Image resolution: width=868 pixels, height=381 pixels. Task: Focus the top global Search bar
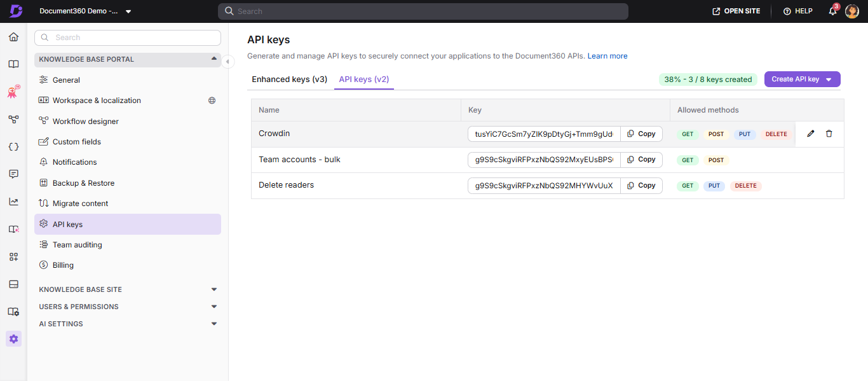click(423, 11)
